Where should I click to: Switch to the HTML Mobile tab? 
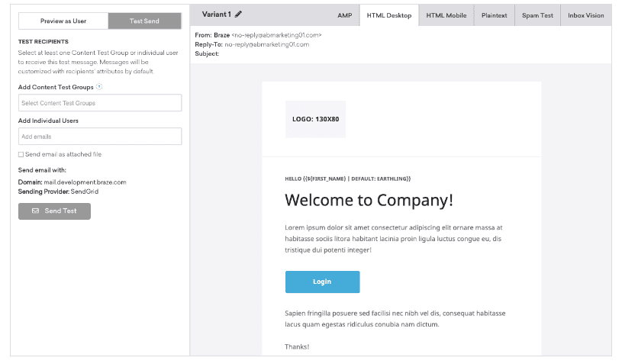pyautogui.click(x=446, y=15)
